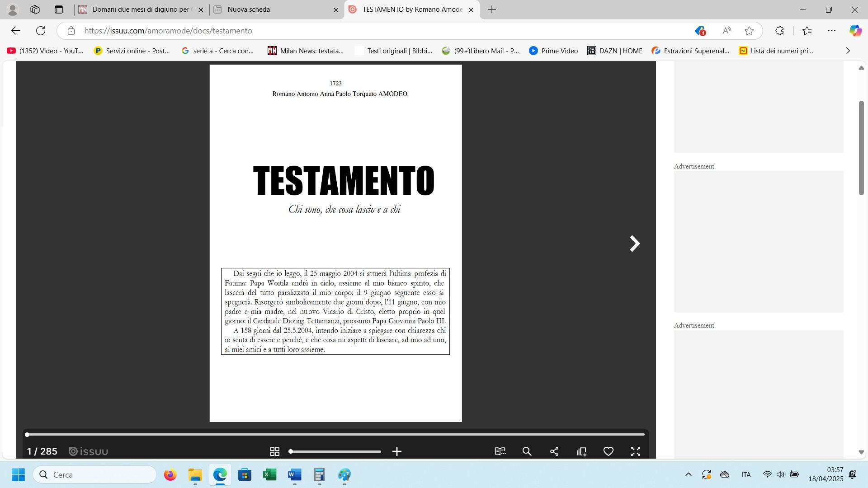Toggle favorite star in address bar
The height and width of the screenshot is (488, 868).
pyautogui.click(x=749, y=31)
